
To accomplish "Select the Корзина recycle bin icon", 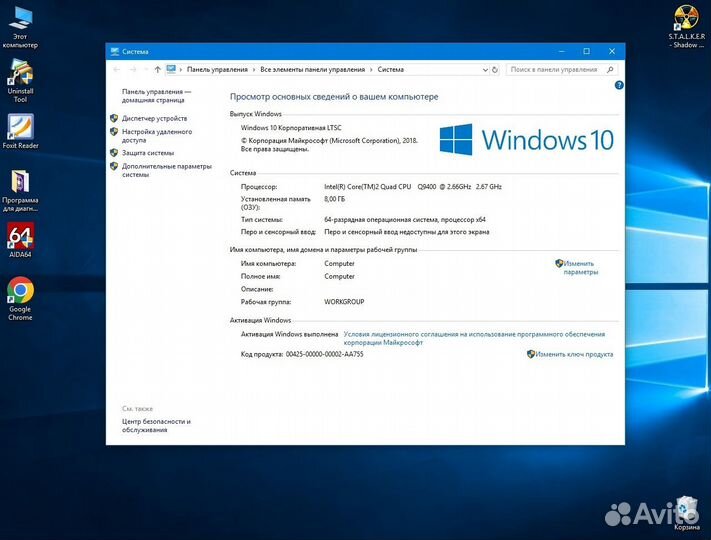I will click(x=687, y=513).
